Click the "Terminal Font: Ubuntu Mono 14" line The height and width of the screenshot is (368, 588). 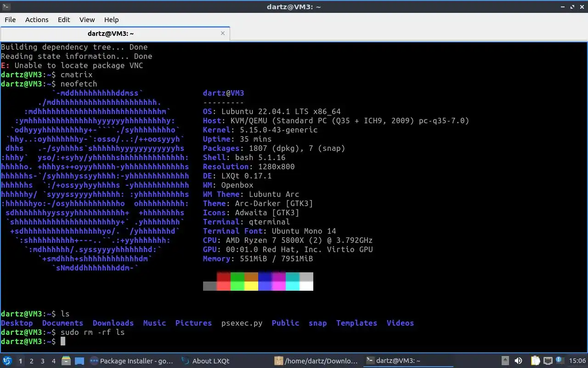[270, 231]
